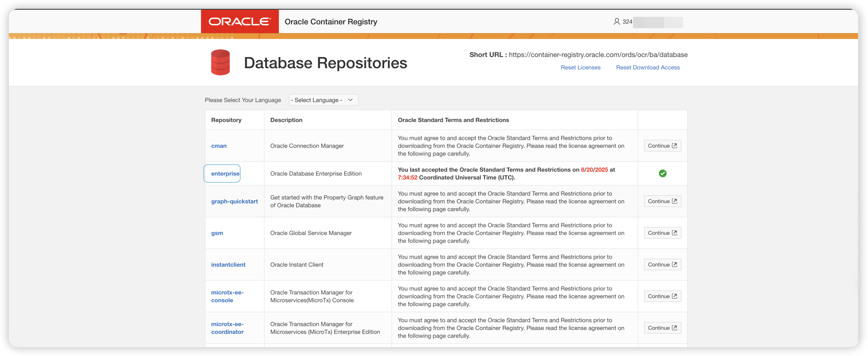Click the Reset Licenses link
This screenshot has height=356, width=868.
(580, 68)
